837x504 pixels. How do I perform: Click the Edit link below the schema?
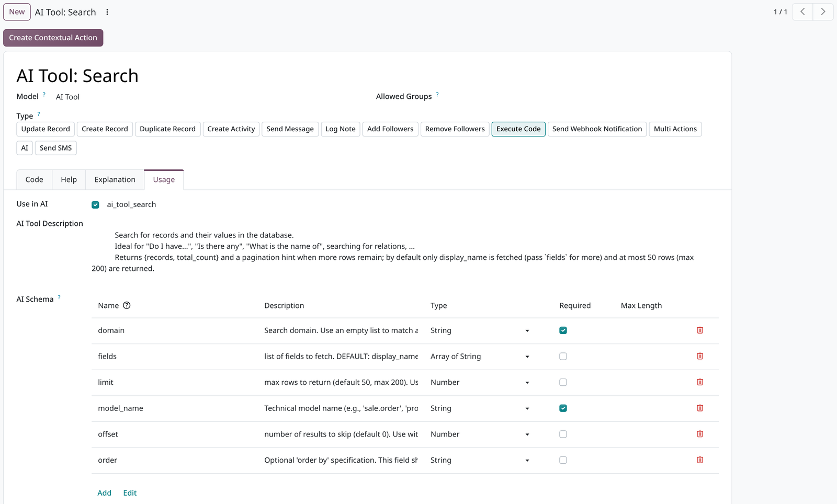click(x=130, y=492)
